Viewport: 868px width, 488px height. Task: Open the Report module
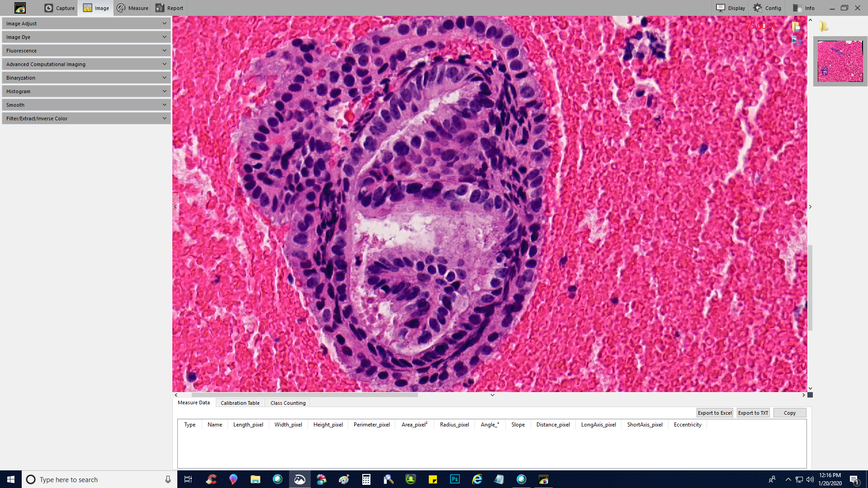pyautogui.click(x=170, y=8)
